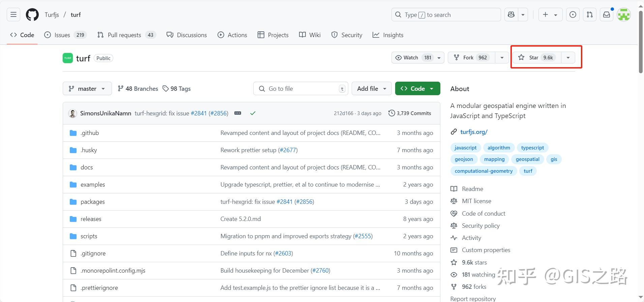The height and width of the screenshot is (302, 644).
Task: Go to the GitHub homepage logo
Action: coord(32,15)
